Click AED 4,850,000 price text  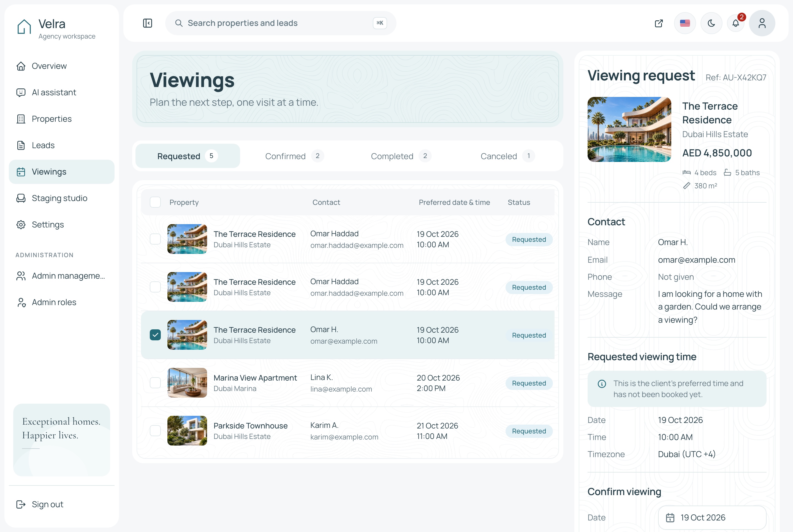coord(717,153)
